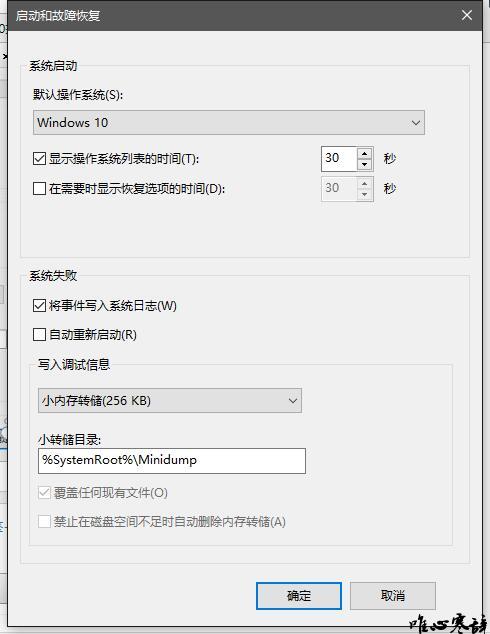490x634 pixels.
Task: Expand the 小内存转储(256 KB) dropdown
Action: (x=170, y=400)
